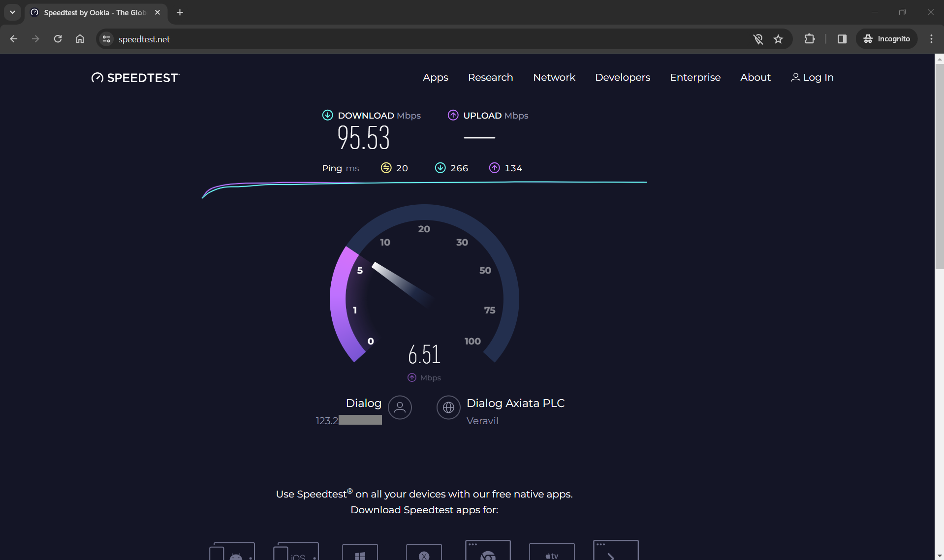Open the Windows app download icon
This screenshot has height=560, width=944.
tap(360, 552)
